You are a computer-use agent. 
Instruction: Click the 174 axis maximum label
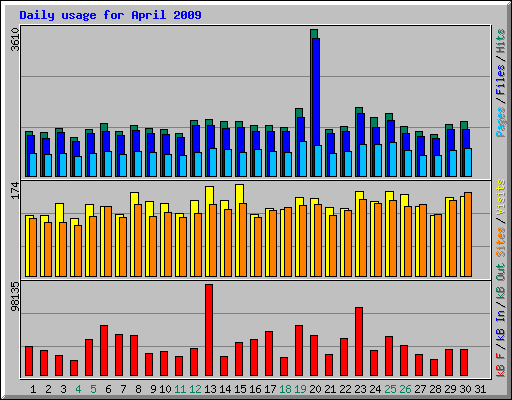[15, 190]
